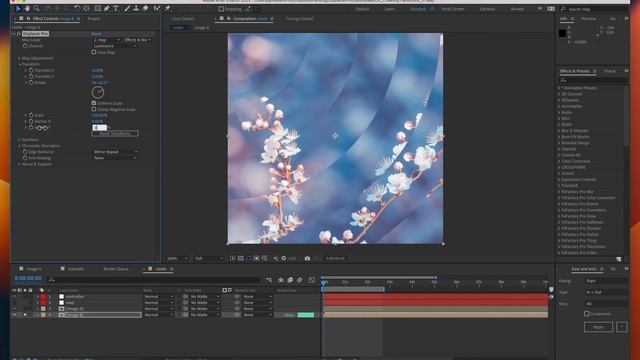Enable motion blur switch in timeline header

click(300, 280)
